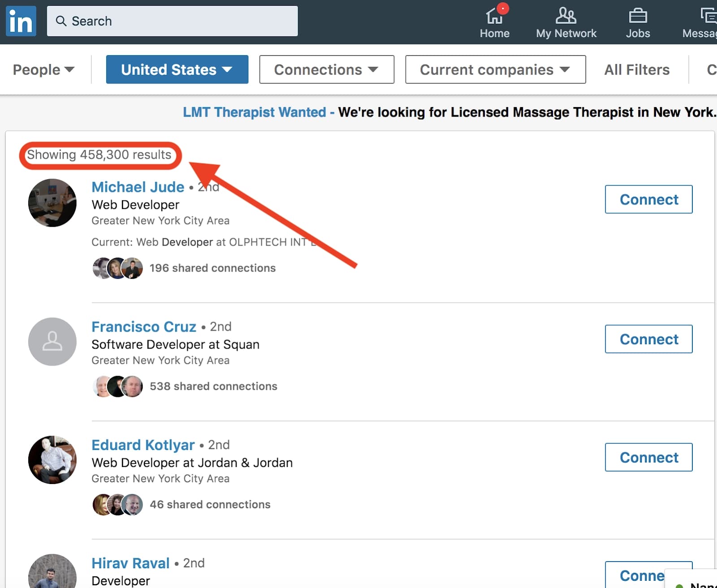Connect with Michael Jude
Image resolution: width=717 pixels, height=588 pixels.
click(648, 199)
